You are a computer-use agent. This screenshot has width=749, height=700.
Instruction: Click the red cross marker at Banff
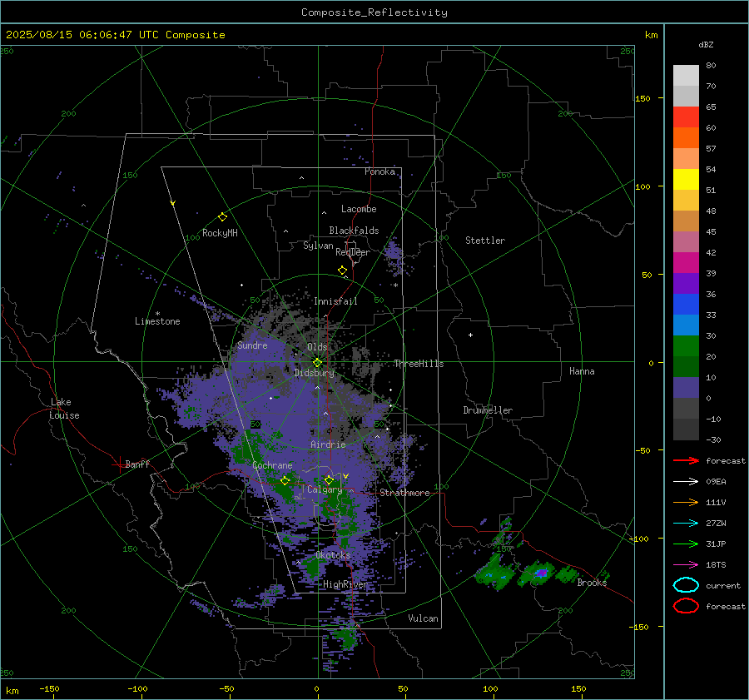(x=119, y=464)
